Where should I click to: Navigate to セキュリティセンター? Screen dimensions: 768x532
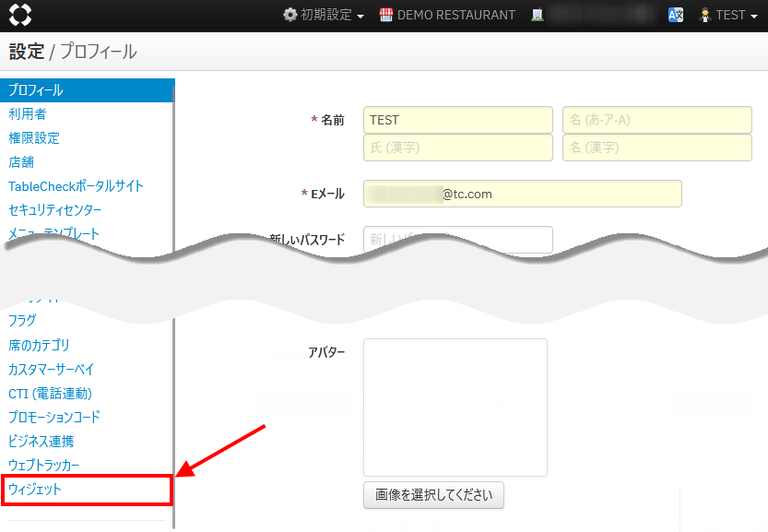point(54,210)
